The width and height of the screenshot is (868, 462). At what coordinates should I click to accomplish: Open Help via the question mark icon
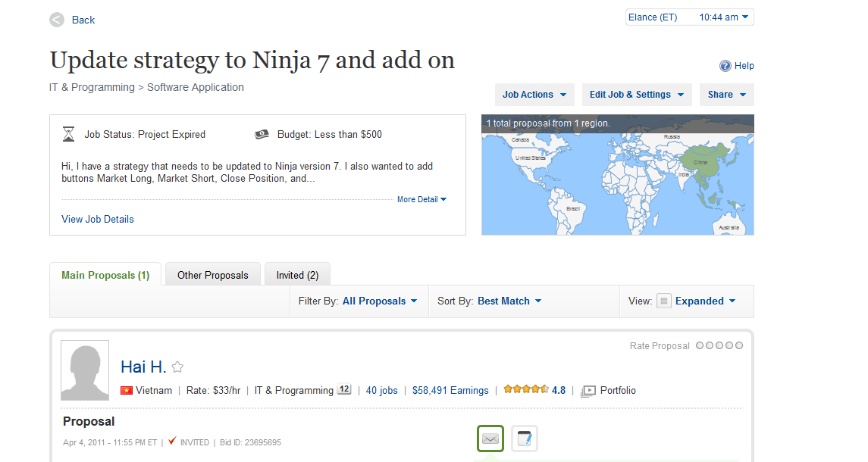[725, 66]
